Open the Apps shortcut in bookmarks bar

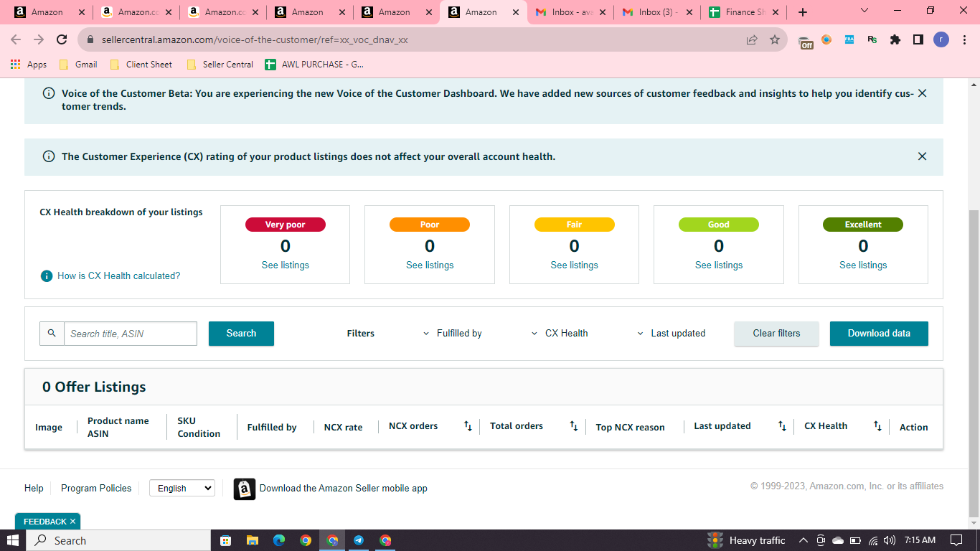tap(29, 65)
